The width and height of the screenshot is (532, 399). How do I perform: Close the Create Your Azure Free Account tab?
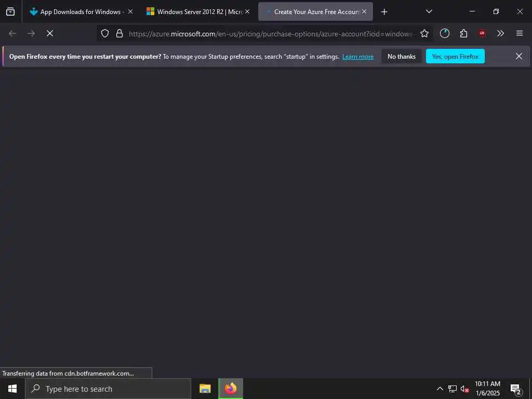pyautogui.click(x=364, y=11)
